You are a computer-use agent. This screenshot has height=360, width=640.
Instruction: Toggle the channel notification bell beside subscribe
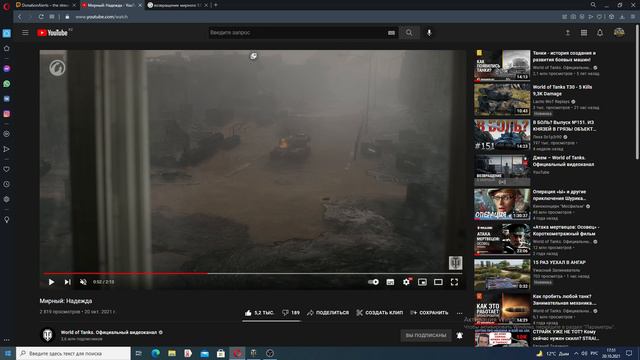(x=459, y=336)
